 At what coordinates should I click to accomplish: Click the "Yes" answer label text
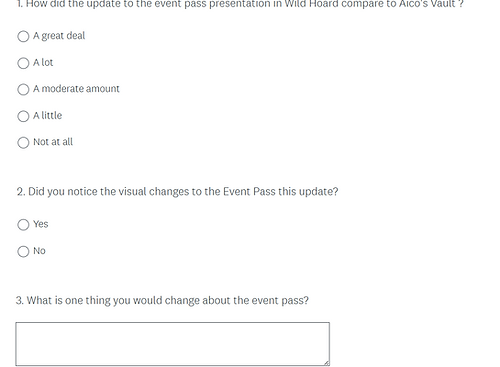pyautogui.click(x=41, y=224)
